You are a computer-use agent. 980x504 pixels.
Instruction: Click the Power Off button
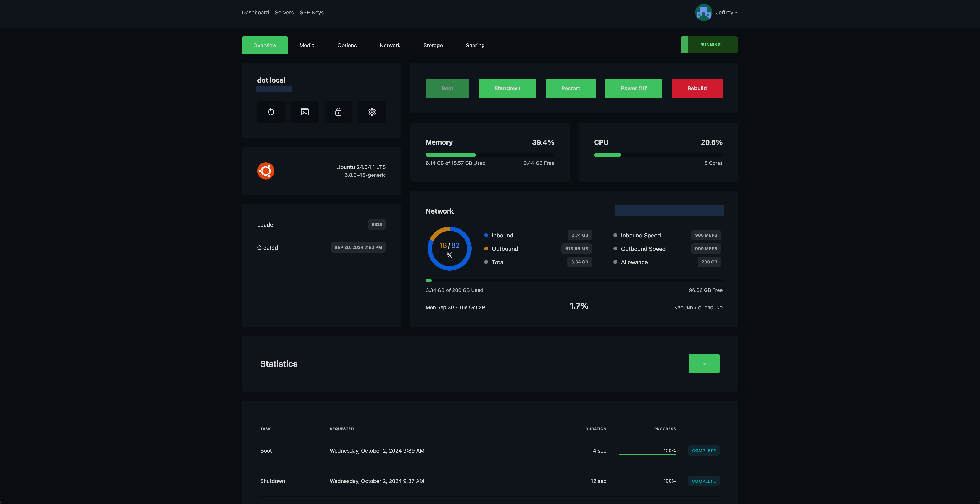633,88
